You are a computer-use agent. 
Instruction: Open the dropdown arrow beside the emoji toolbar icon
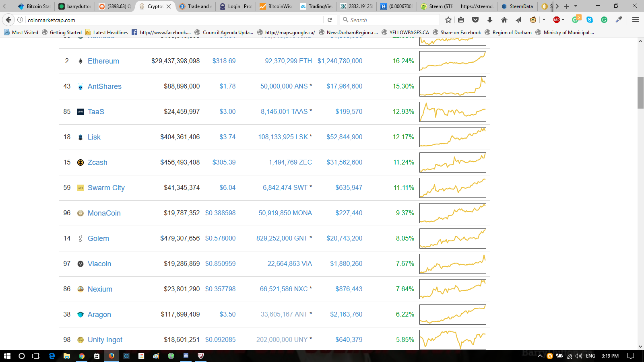pos(544,20)
